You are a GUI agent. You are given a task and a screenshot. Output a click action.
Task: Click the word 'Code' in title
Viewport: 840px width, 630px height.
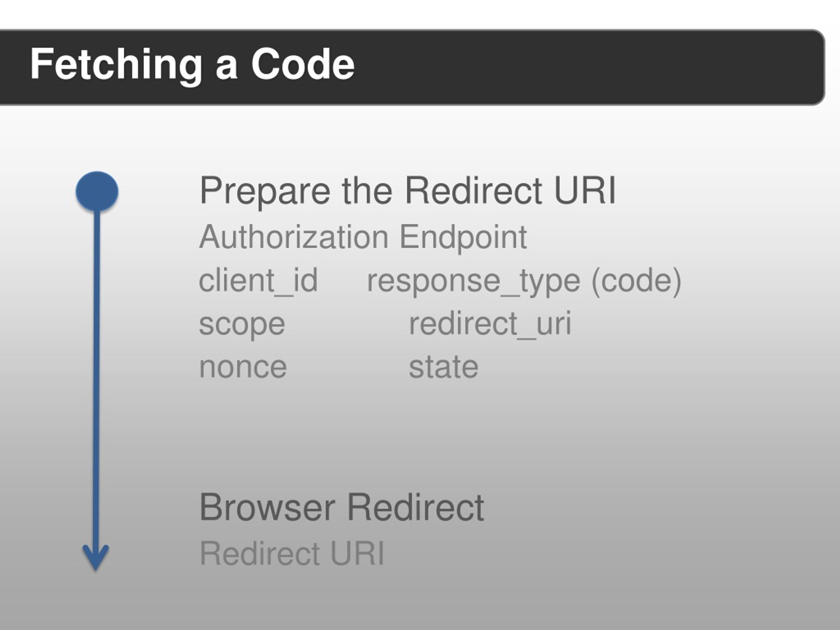(x=303, y=64)
